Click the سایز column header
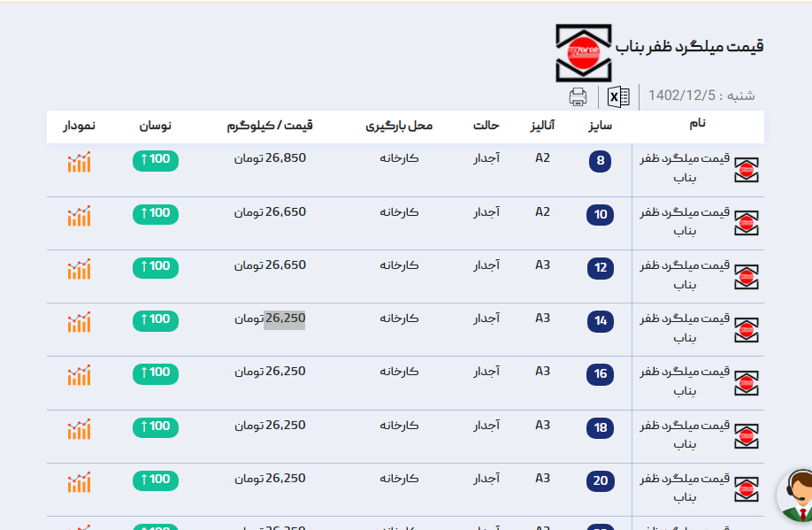The image size is (812, 530). pyautogui.click(x=600, y=126)
